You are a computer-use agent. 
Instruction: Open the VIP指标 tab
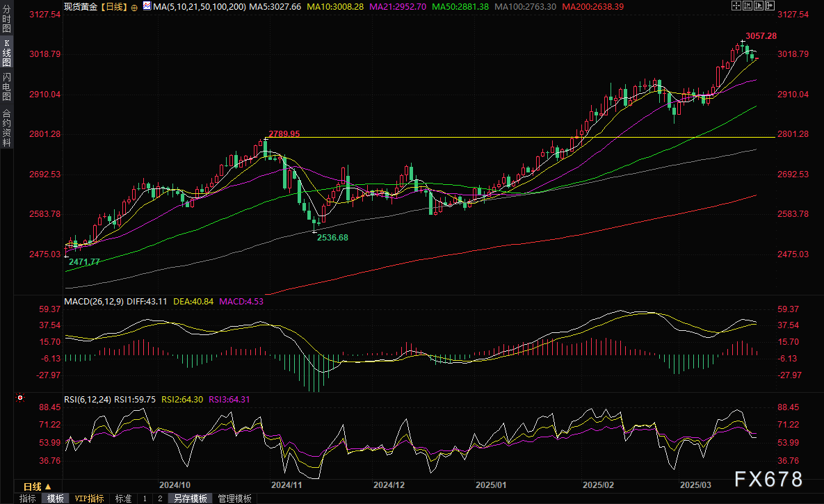pyautogui.click(x=89, y=498)
